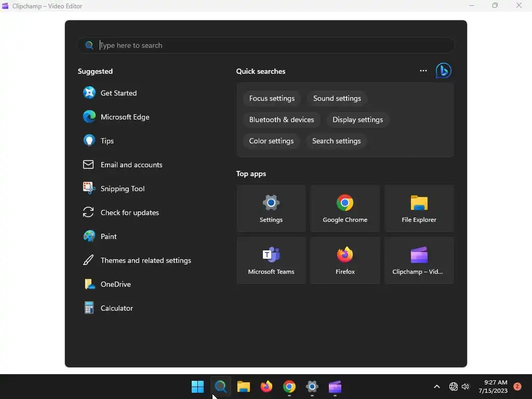532x399 pixels.
Task: Open the three-dots options beside Quick searches
Action: pyautogui.click(x=423, y=71)
